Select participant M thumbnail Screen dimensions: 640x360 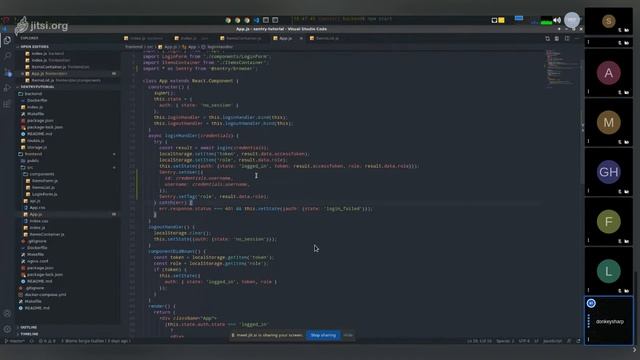coord(609,122)
